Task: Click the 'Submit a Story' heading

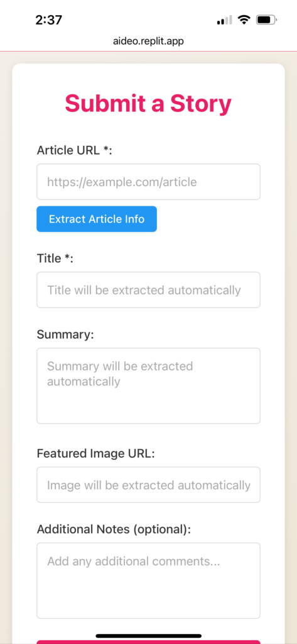Action: [148, 103]
